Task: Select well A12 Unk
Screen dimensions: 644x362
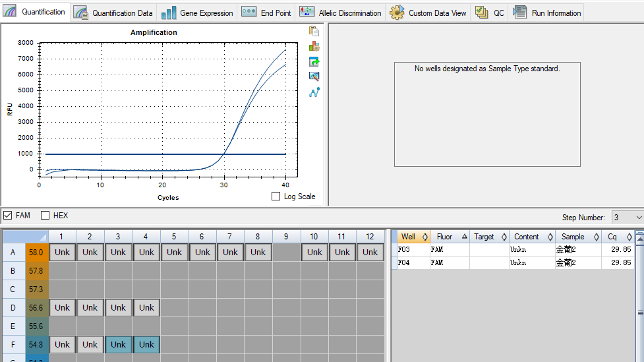Action: click(x=370, y=253)
